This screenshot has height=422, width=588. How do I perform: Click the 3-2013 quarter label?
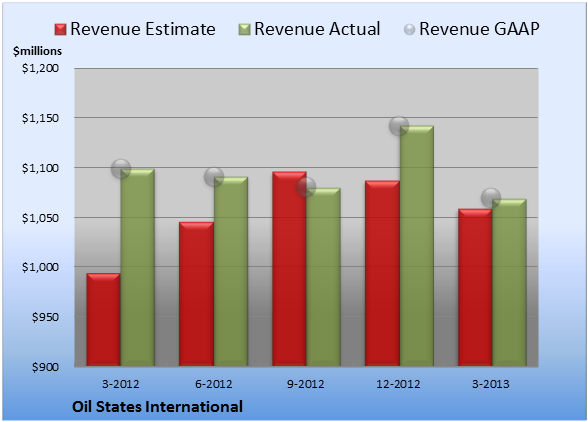(x=491, y=384)
